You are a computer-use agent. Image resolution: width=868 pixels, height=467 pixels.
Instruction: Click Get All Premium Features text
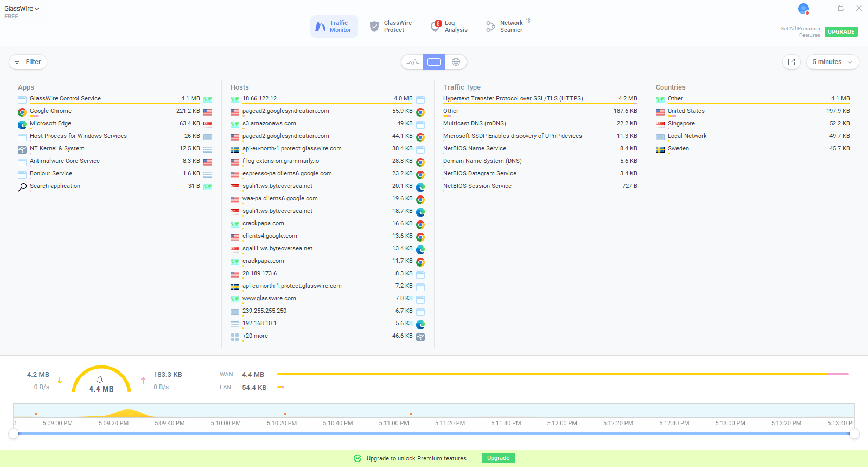click(x=800, y=32)
